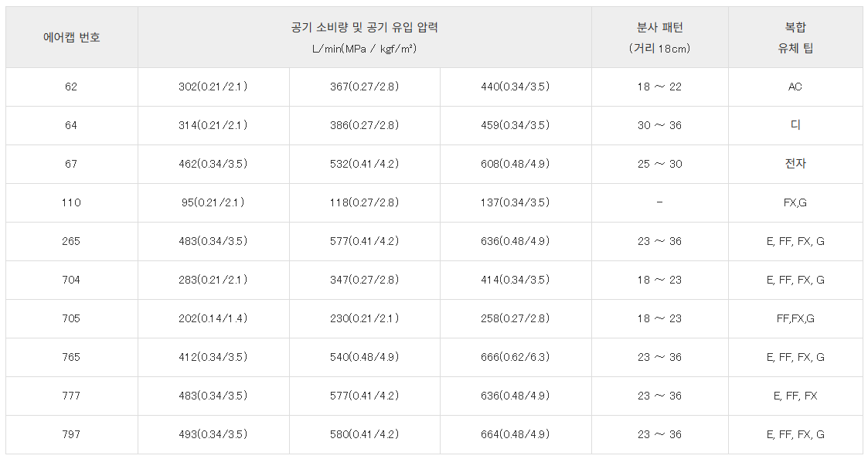Click air cap number 110 cell
Viewport: 868px width, 459px height.
point(71,202)
